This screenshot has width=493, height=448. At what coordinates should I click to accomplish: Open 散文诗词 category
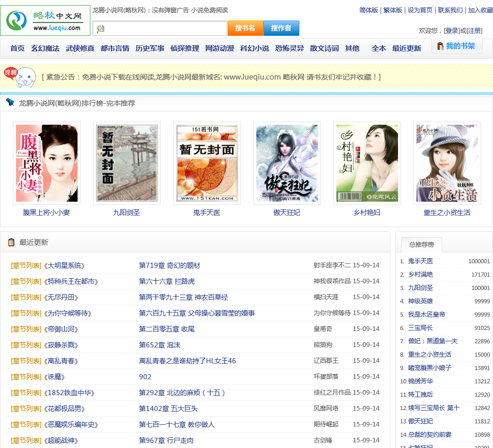tap(325, 48)
